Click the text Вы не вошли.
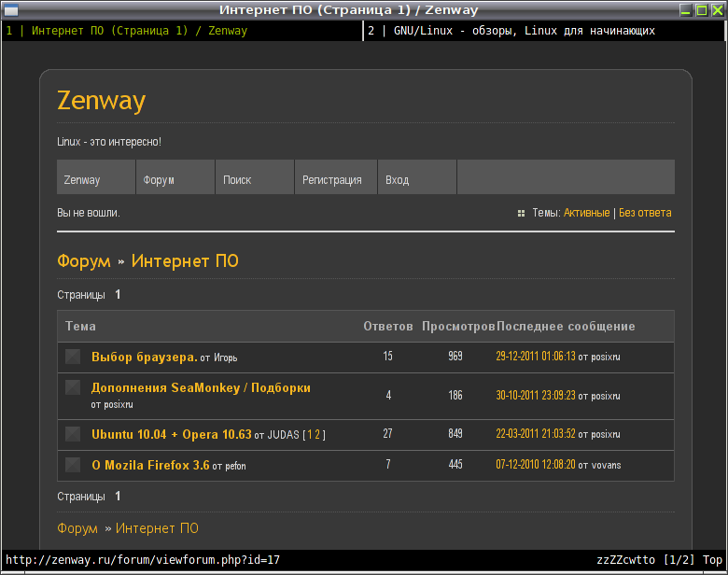This screenshot has height=575, width=728. pyautogui.click(x=89, y=213)
